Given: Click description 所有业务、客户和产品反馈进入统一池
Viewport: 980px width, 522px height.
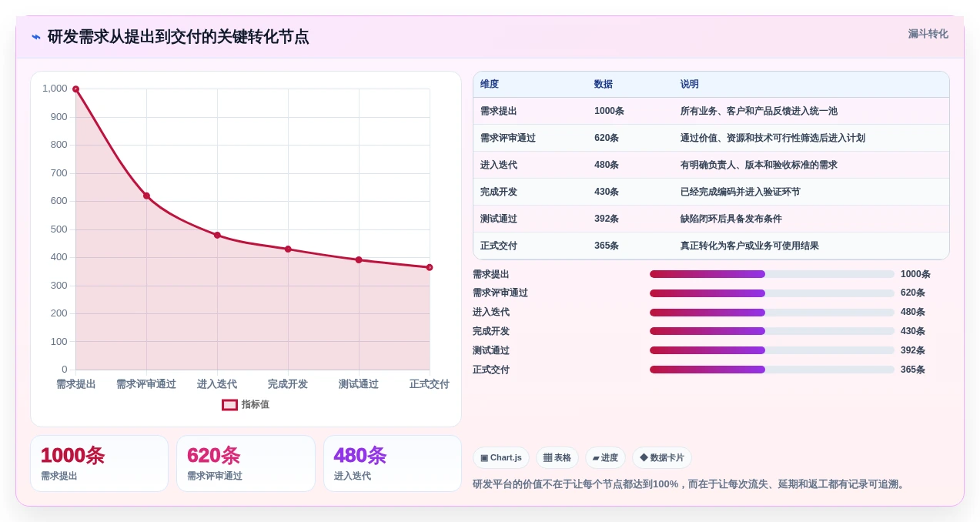Looking at the screenshot, I should click(759, 111).
